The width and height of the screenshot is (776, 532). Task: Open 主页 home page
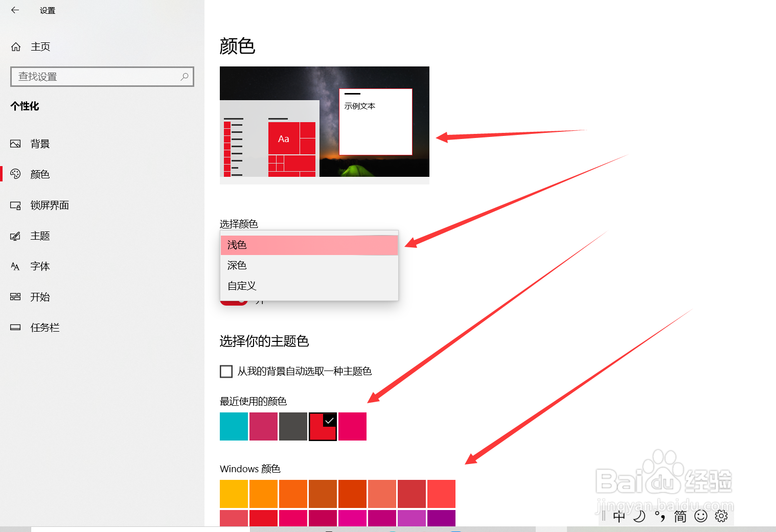pyautogui.click(x=40, y=47)
